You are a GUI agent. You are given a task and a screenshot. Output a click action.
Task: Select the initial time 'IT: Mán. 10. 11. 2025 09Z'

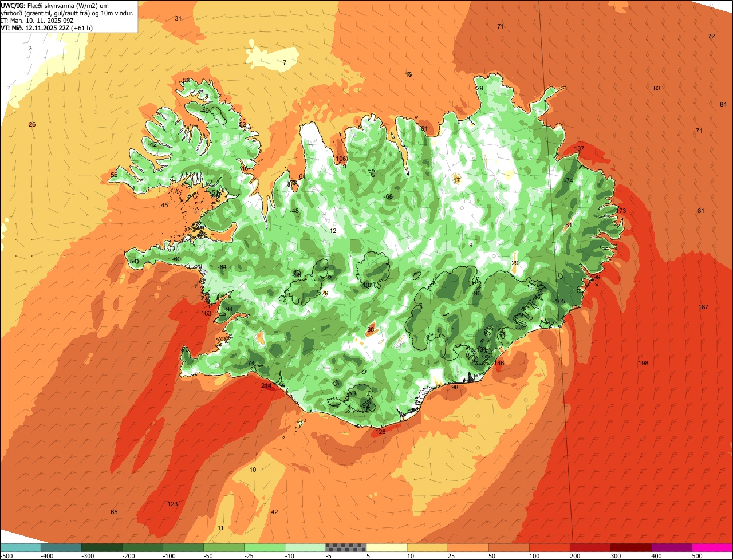(x=37, y=20)
